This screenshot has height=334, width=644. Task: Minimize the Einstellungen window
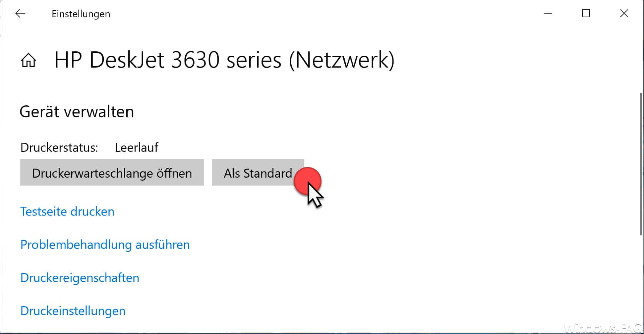[x=548, y=13]
